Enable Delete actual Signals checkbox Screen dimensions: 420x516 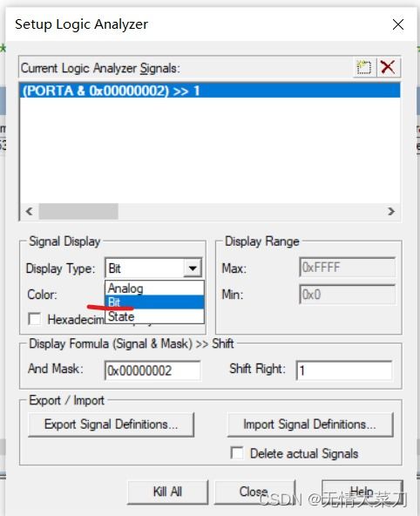click(237, 453)
